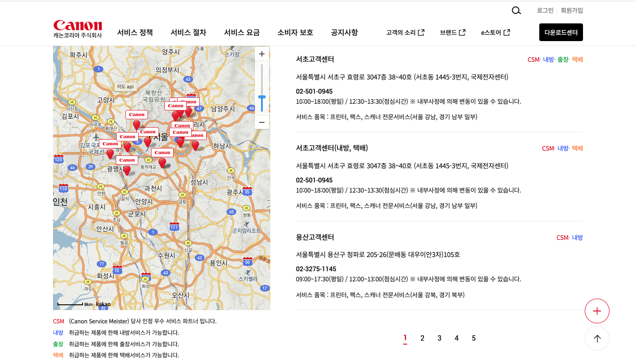Click the Canon logo in the header

77,25
